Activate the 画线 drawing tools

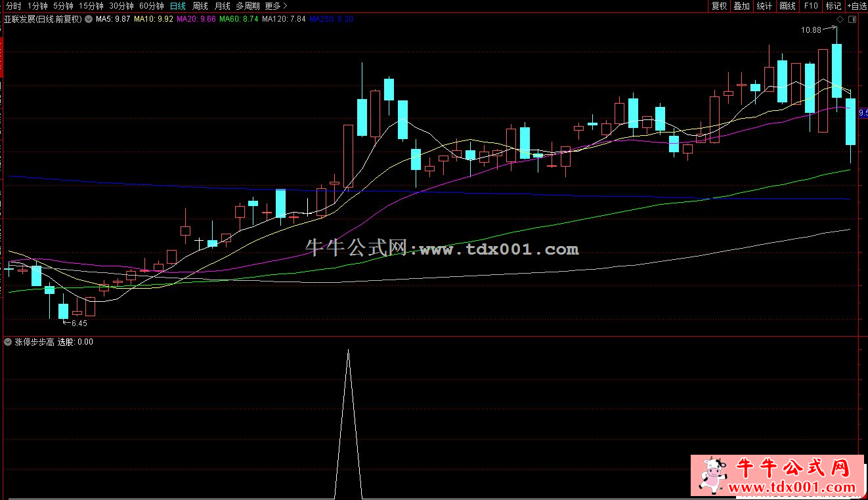tap(787, 6)
